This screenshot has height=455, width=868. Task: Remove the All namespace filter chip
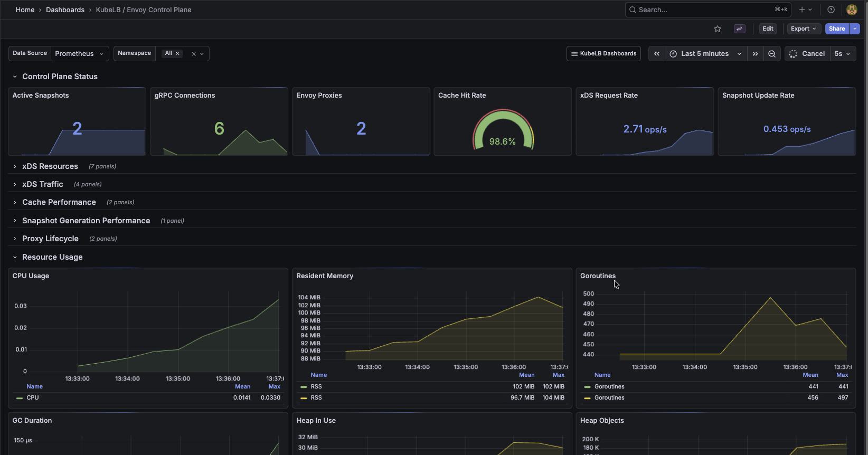click(x=178, y=53)
